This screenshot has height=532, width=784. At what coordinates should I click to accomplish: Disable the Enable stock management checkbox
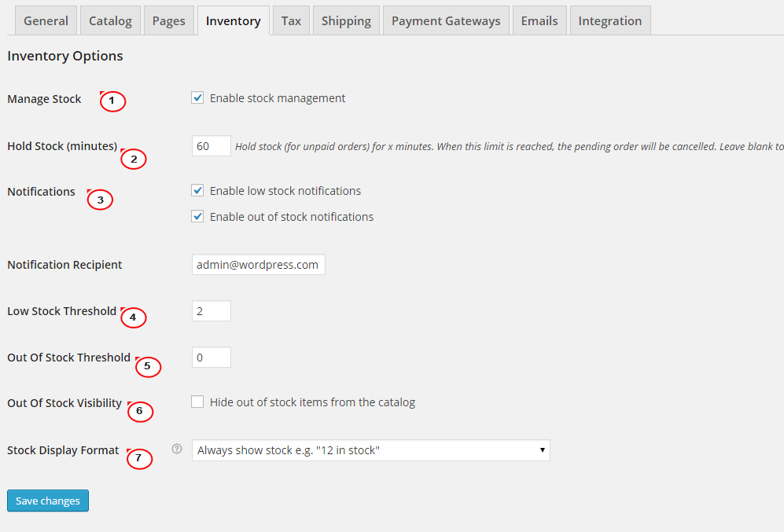(198, 97)
